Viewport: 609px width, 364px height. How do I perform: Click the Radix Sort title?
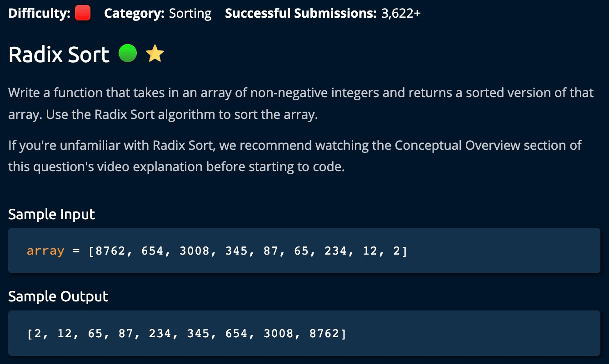pyautogui.click(x=59, y=55)
